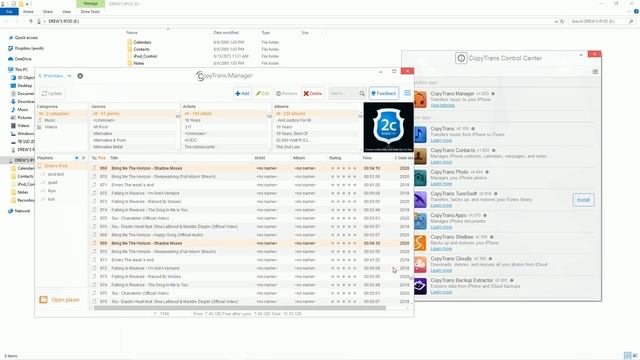The width and height of the screenshot is (640, 360).
Task: Click the magnifier icon in the CopyTrans search box
Action: (x=362, y=93)
